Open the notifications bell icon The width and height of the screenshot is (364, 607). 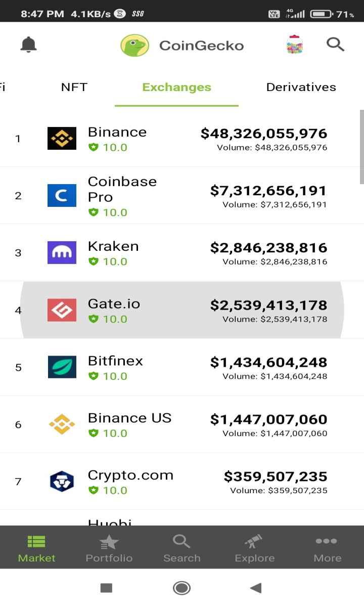pos(29,45)
